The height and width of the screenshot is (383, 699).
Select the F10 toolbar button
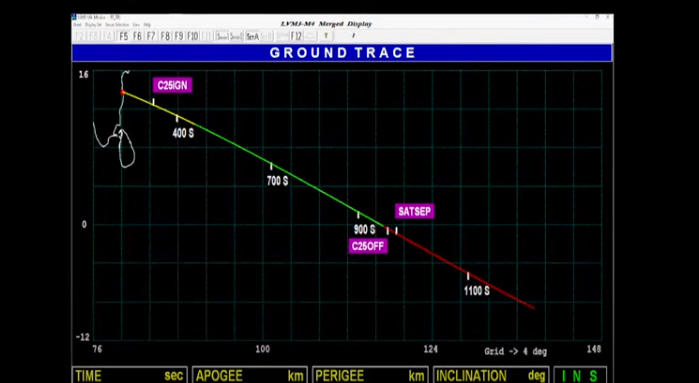[193, 36]
